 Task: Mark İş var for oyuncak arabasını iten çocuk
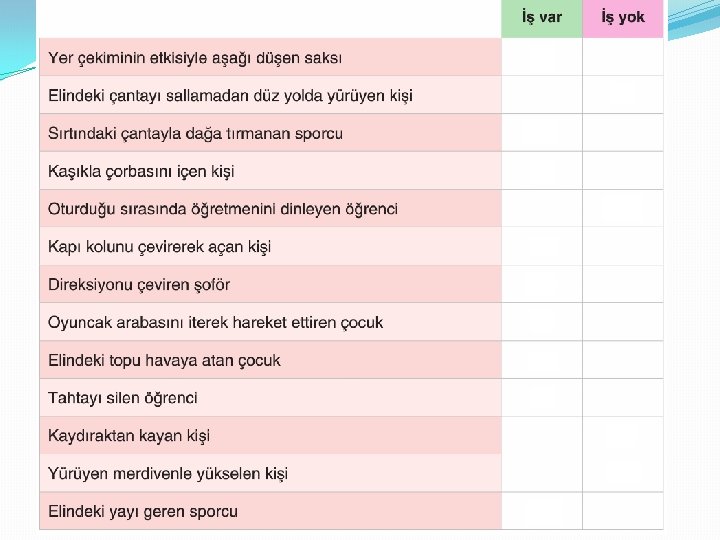[x=541, y=322]
